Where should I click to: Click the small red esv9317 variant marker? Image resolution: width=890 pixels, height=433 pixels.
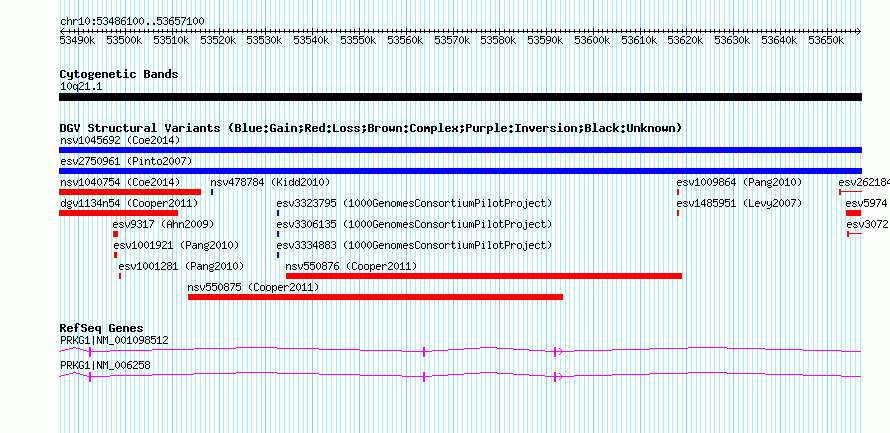[x=115, y=234]
